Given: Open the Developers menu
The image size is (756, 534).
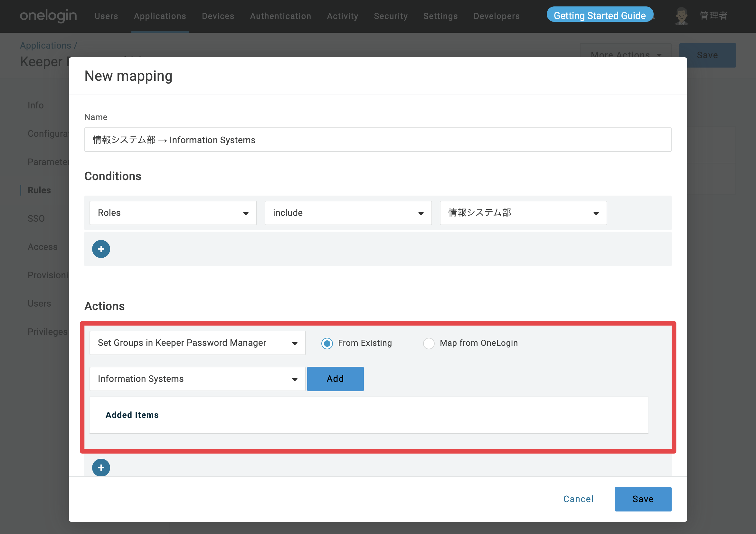Looking at the screenshot, I should tap(496, 16).
